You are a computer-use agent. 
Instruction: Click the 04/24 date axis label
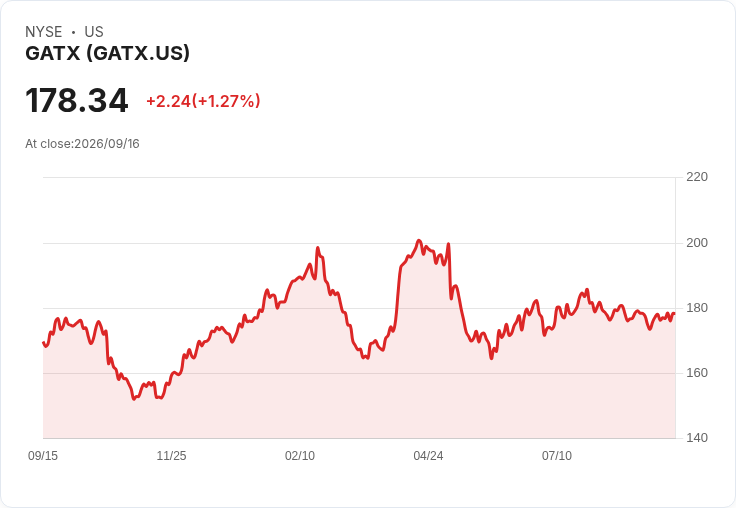tap(428, 455)
